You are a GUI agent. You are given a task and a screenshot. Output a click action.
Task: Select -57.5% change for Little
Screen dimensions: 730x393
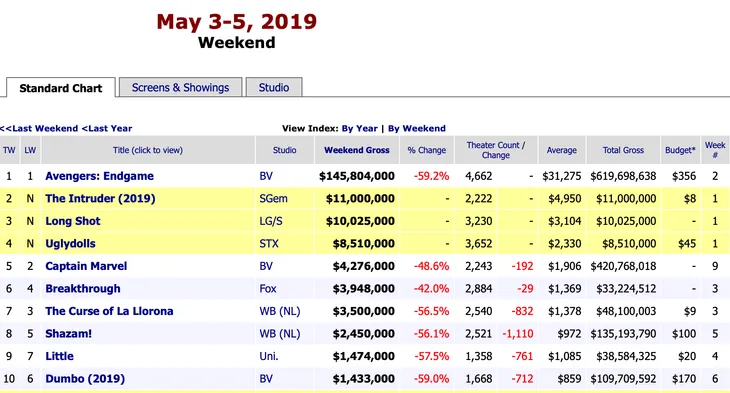tap(432, 356)
